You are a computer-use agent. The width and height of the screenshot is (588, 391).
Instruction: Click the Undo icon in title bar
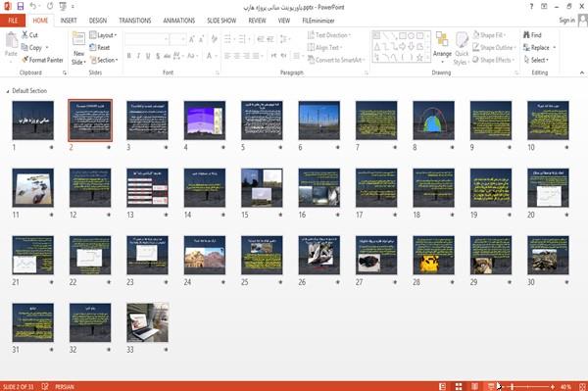(x=33, y=7)
